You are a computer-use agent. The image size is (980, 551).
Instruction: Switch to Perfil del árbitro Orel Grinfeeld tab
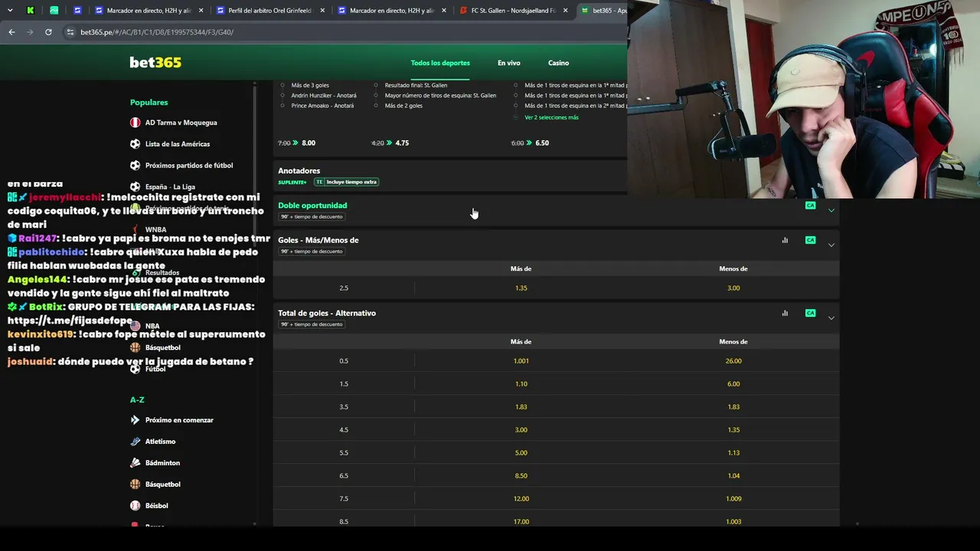269,11
